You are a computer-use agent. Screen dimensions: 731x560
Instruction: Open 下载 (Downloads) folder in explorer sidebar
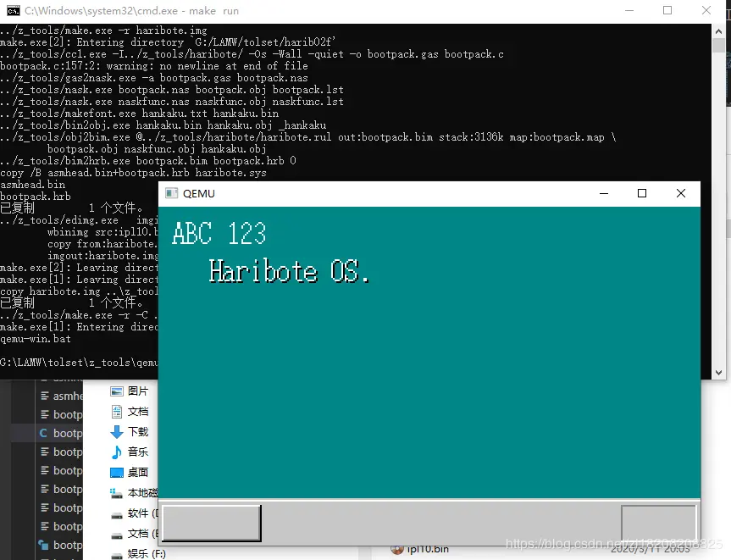129,432
